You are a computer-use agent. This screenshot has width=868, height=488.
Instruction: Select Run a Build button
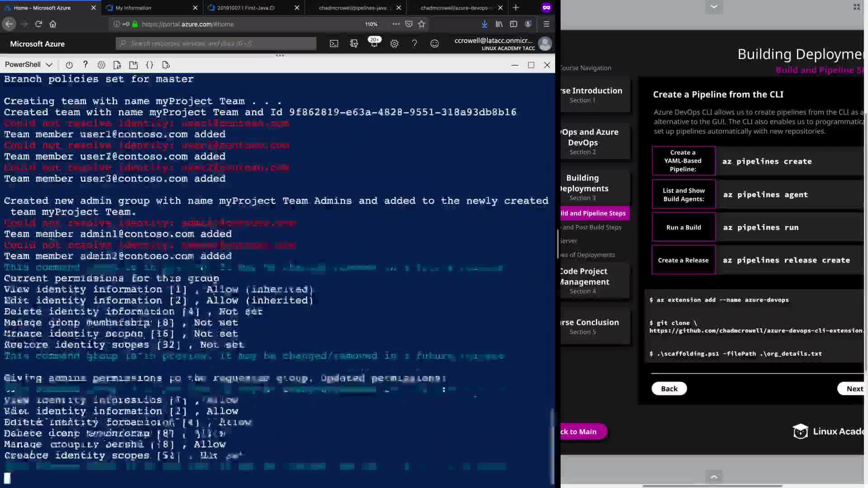[x=684, y=228]
